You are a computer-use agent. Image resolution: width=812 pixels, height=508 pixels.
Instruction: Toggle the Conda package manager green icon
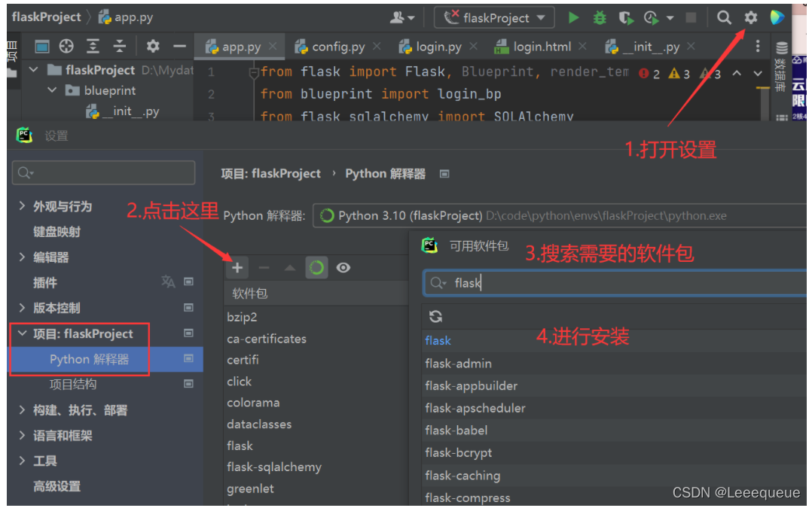coord(316,267)
